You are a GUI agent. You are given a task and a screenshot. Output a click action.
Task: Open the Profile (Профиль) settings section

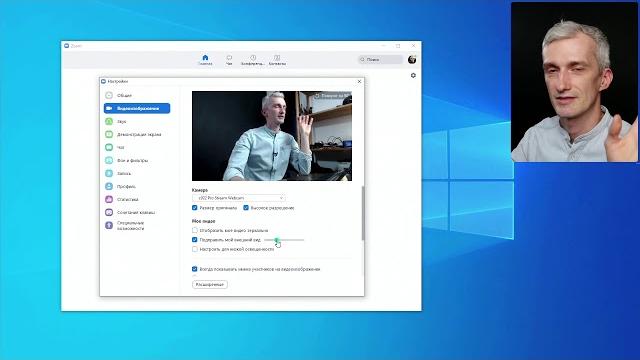point(126,187)
